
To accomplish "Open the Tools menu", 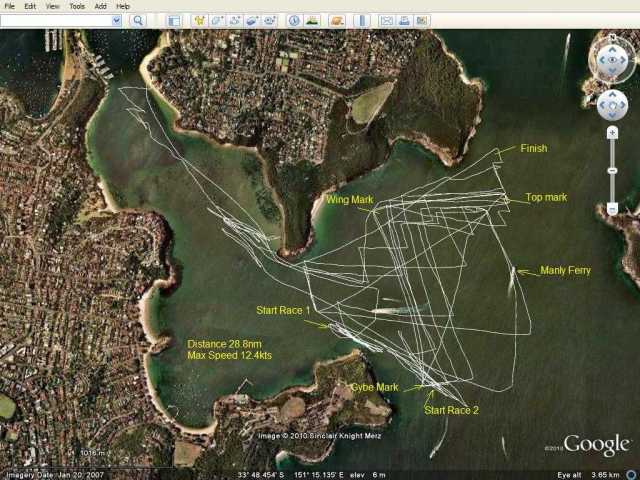I will (77, 6).
